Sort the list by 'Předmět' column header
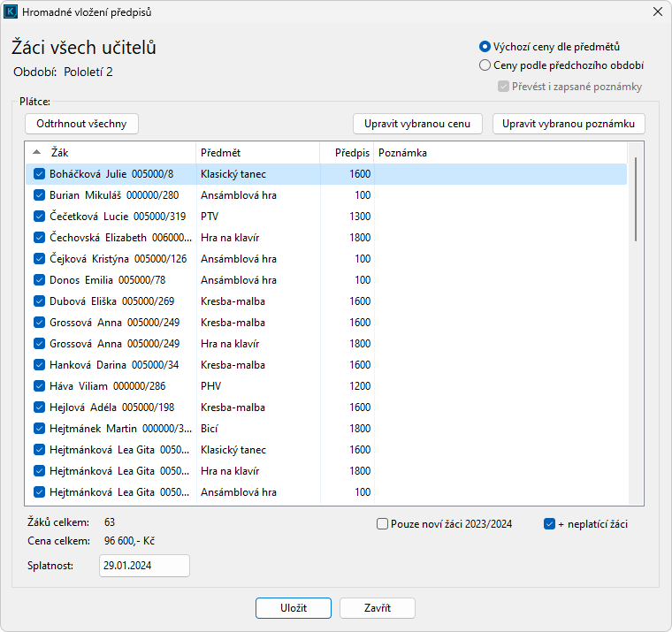672x632 pixels. tap(256, 153)
